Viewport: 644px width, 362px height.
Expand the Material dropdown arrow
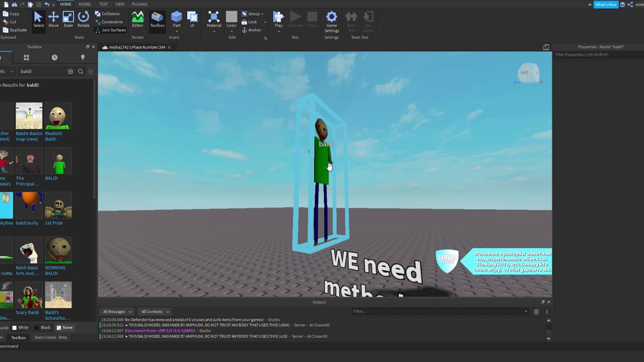tap(214, 31)
